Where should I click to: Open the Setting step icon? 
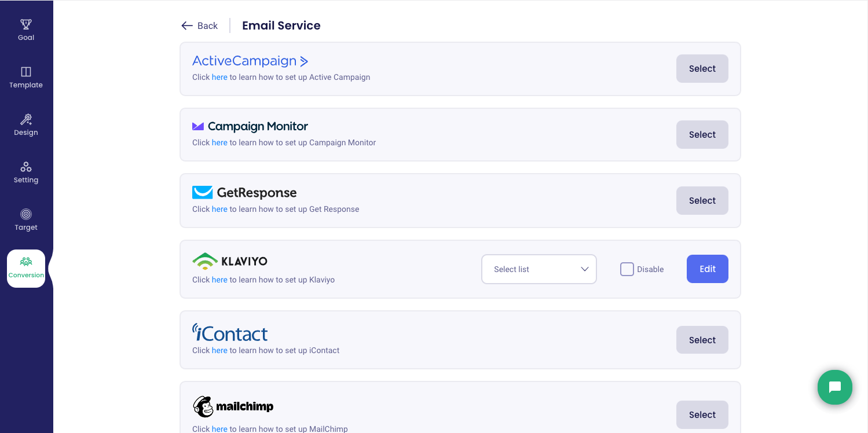tap(26, 167)
